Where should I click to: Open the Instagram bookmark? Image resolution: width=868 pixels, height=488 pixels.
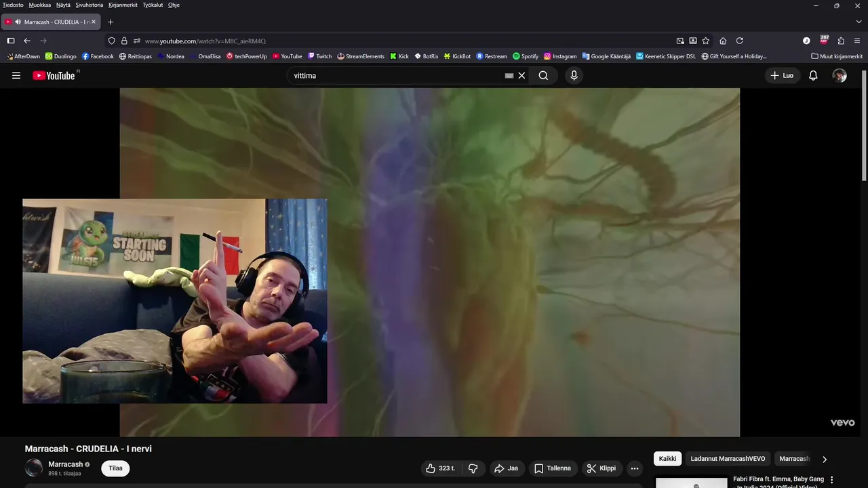pyautogui.click(x=560, y=56)
